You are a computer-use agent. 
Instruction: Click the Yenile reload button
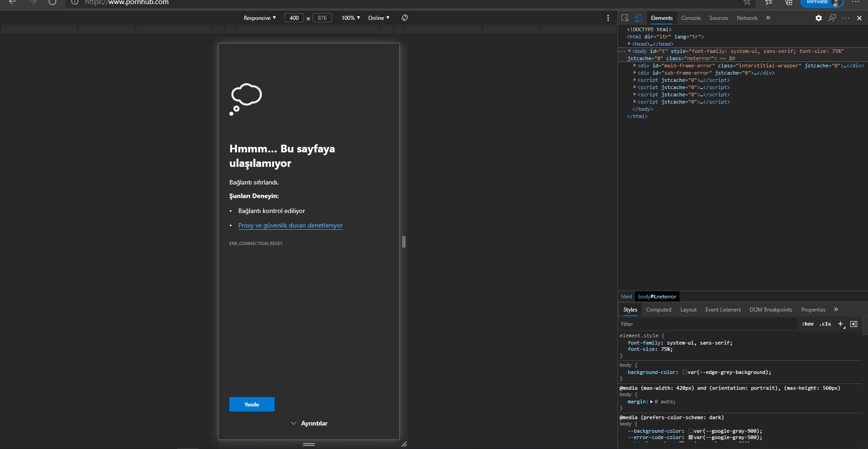tap(252, 404)
